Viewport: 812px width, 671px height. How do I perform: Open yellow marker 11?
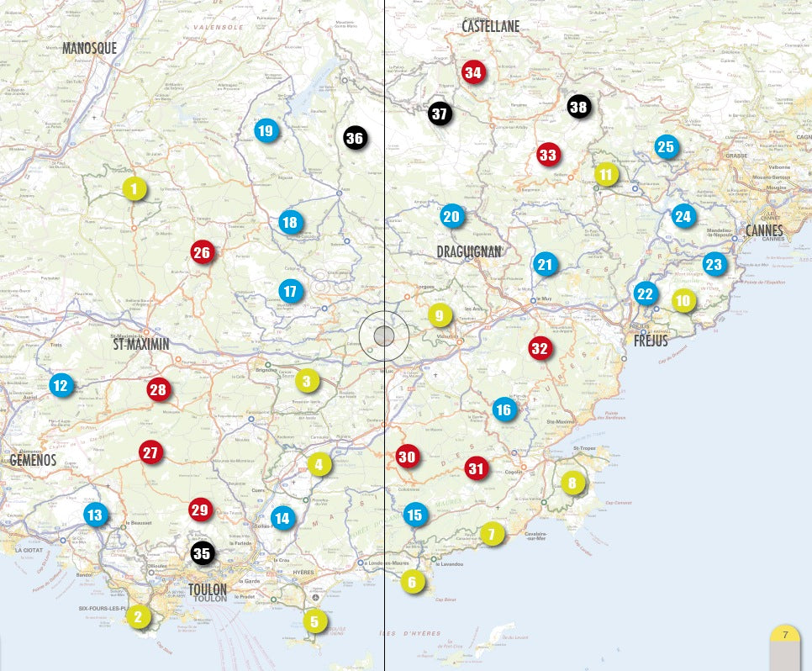(605, 174)
